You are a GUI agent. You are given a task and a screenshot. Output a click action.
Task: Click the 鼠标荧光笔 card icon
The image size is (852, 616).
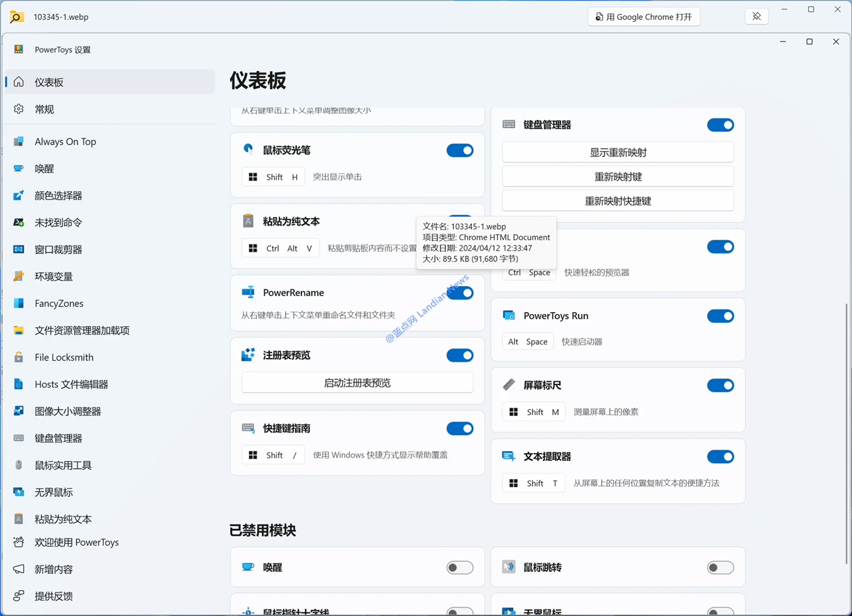(x=248, y=150)
